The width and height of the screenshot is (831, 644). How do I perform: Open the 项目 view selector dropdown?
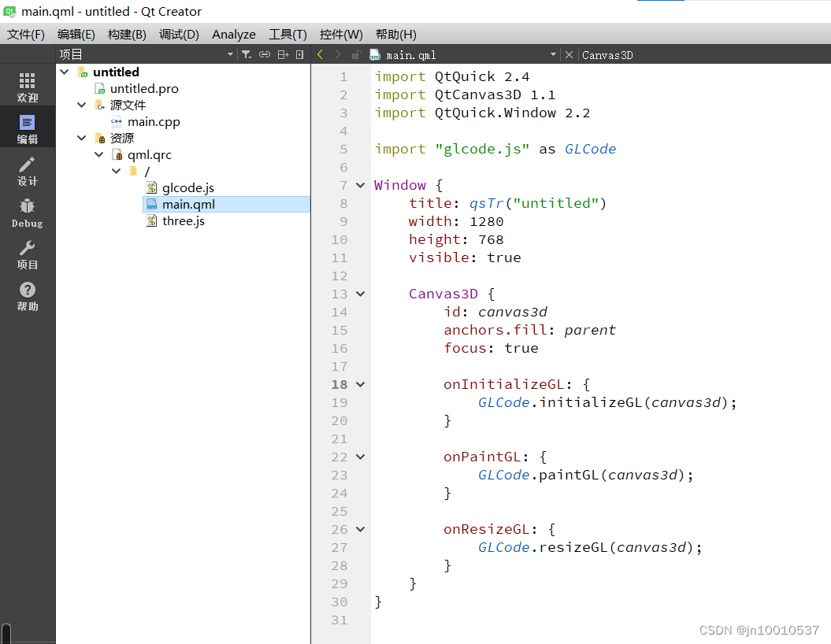(230, 54)
